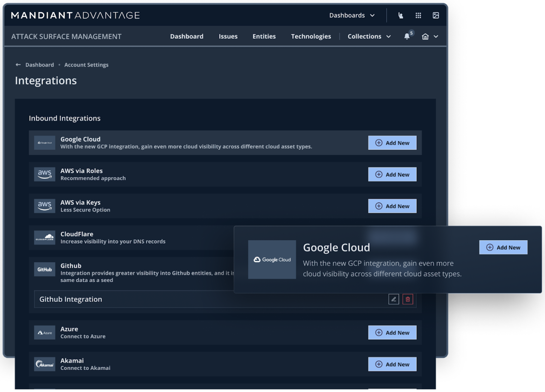The width and height of the screenshot is (545, 392).
Task: Click the 'Connect to Azure' text
Action: [83, 337]
